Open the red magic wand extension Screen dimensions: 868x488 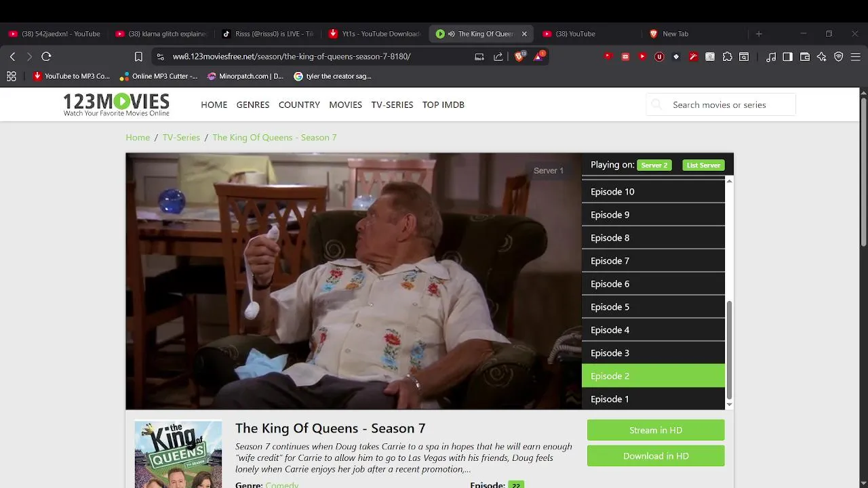tap(693, 57)
